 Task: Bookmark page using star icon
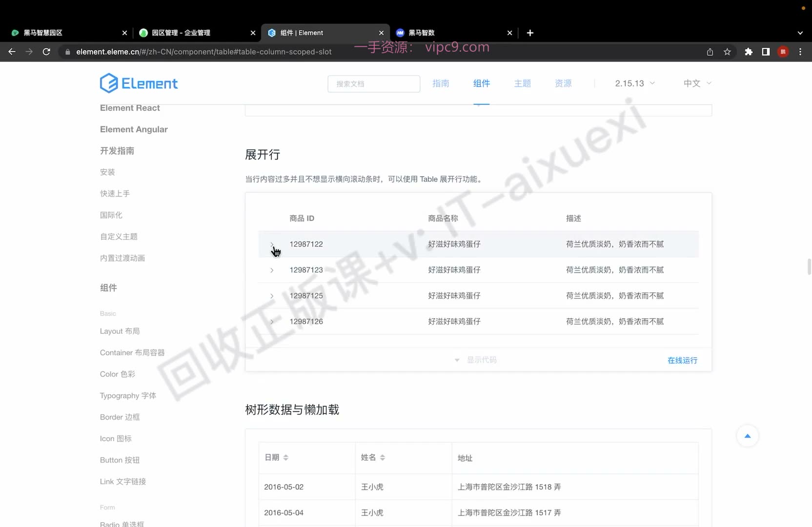727,52
